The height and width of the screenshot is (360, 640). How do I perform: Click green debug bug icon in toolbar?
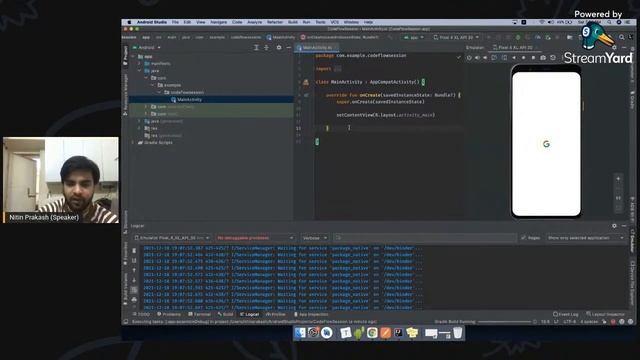pos(518,37)
